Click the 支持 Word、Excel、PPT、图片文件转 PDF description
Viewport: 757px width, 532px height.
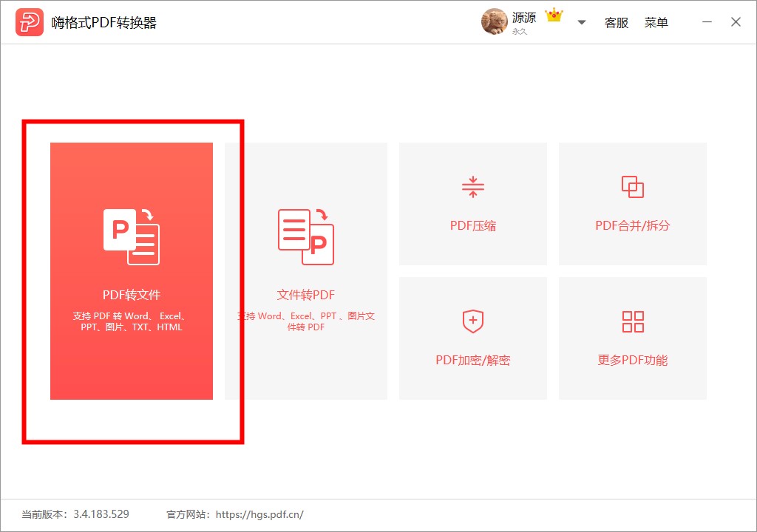pyautogui.click(x=306, y=321)
